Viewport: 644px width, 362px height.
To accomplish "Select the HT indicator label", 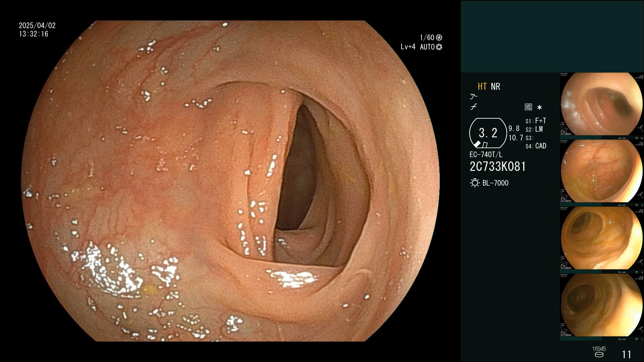I will pyautogui.click(x=482, y=86).
